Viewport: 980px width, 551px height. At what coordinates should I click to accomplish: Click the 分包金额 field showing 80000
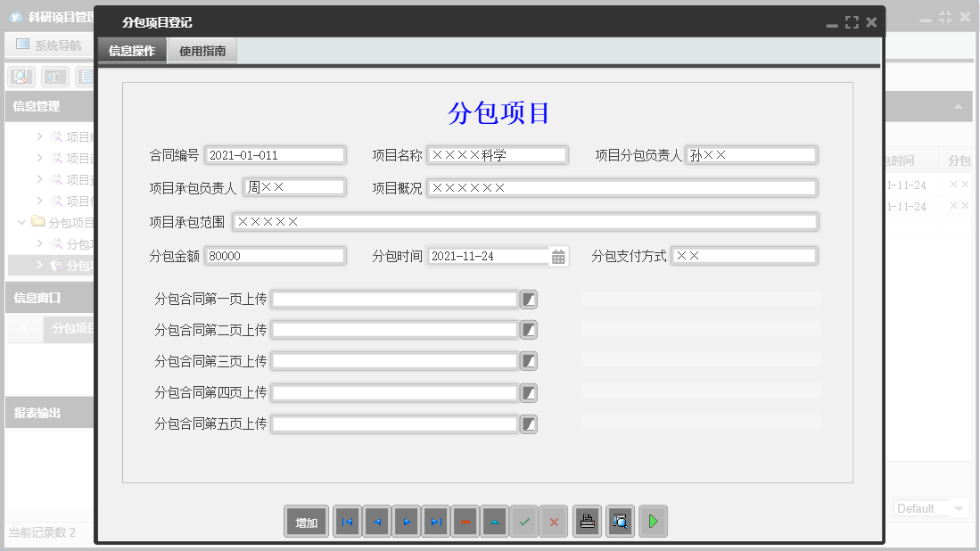coord(275,256)
